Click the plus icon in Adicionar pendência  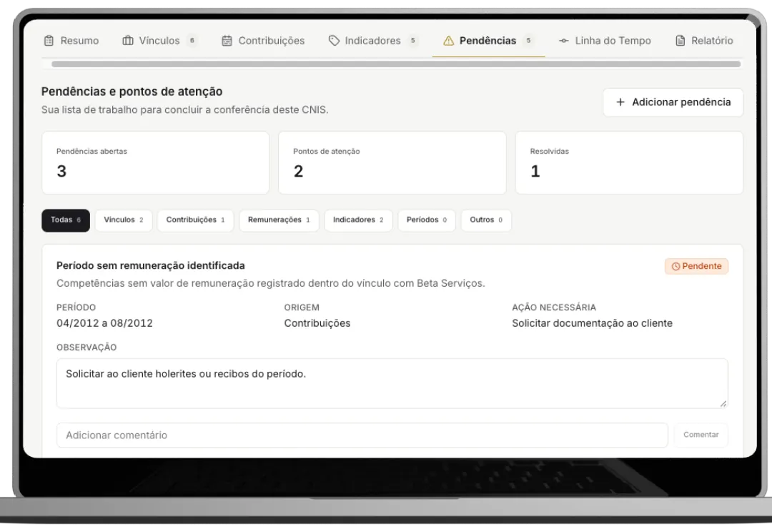coord(620,102)
